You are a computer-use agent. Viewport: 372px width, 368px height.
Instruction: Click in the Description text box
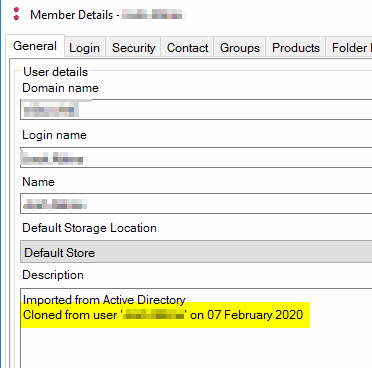(x=196, y=328)
